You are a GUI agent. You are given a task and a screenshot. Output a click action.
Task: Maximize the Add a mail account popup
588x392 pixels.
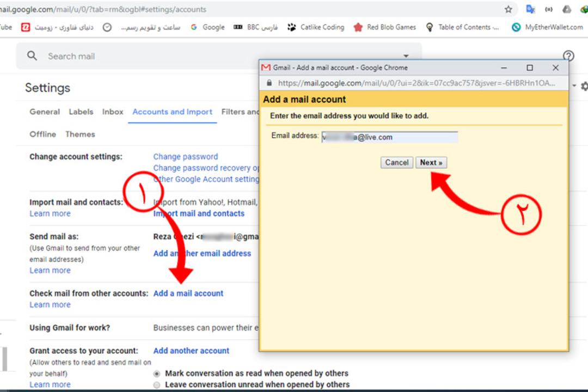point(530,68)
